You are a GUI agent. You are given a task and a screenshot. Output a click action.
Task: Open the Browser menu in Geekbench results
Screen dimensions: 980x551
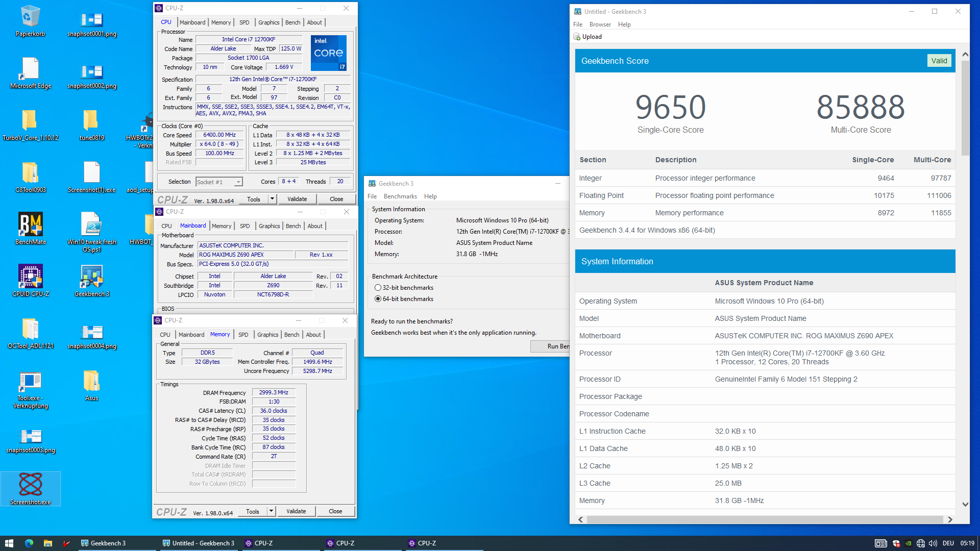(600, 24)
